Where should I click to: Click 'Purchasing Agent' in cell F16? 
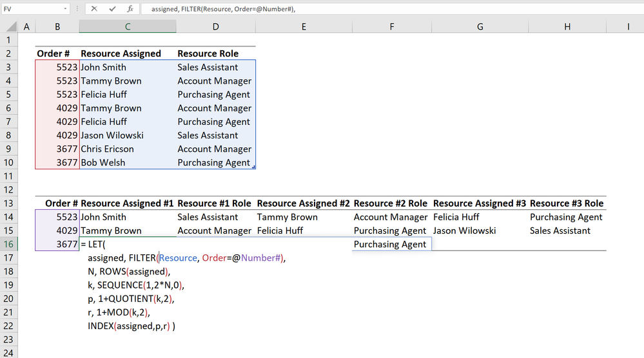[x=390, y=245]
